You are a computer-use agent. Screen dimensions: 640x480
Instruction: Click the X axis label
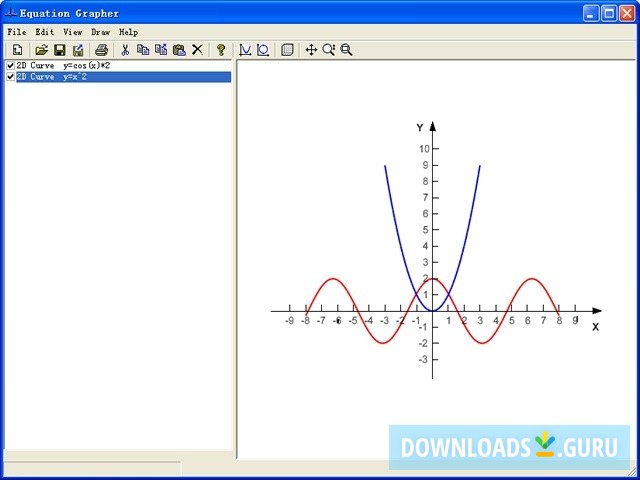pos(596,327)
